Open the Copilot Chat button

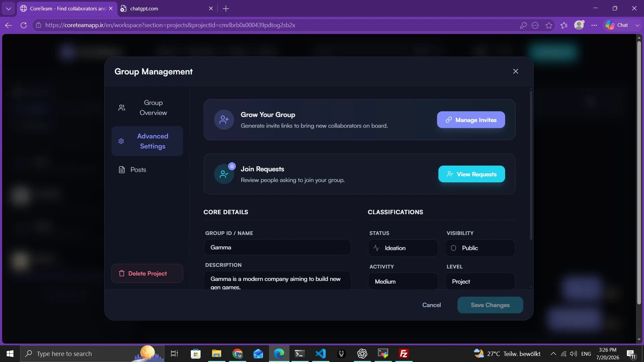pos(617,25)
